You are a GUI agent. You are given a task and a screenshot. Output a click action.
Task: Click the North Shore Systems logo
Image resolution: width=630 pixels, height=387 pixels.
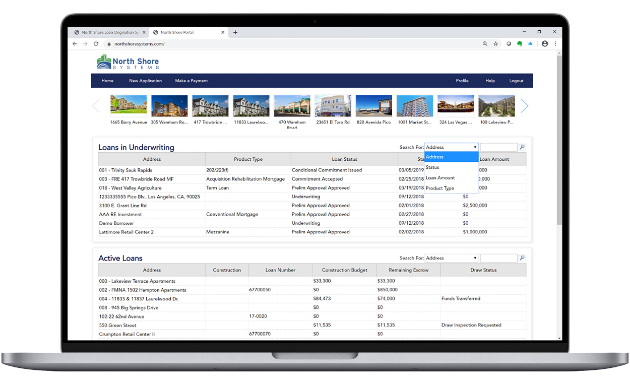pyautogui.click(x=128, y=62)
